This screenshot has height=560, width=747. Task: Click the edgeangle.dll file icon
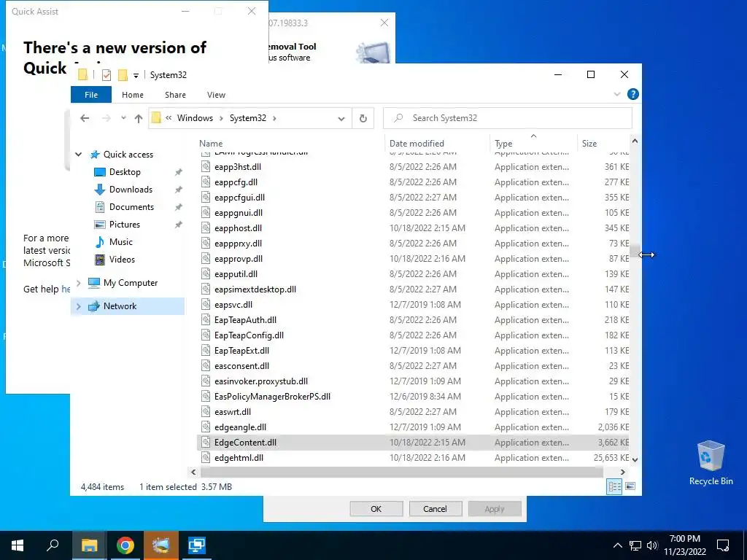point(205,427)
